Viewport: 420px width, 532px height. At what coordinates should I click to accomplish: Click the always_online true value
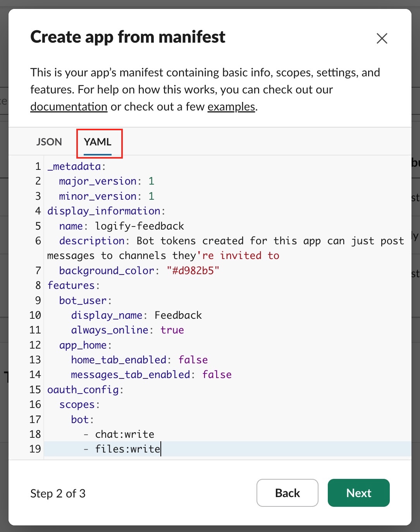click(172, 330)
